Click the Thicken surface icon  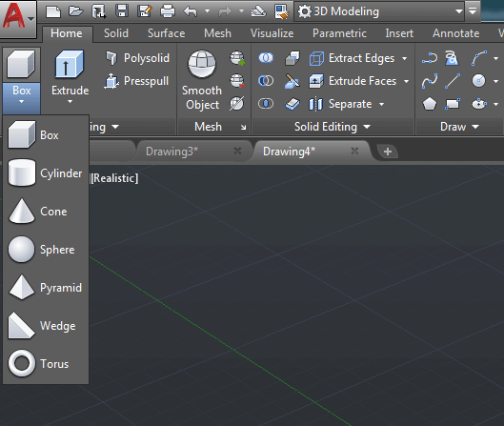pos(292,104)
